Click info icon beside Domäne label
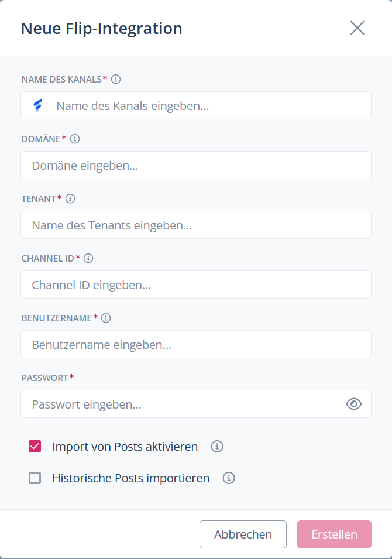The width and height of the screenshot is (392, 559). click(75, 139)
